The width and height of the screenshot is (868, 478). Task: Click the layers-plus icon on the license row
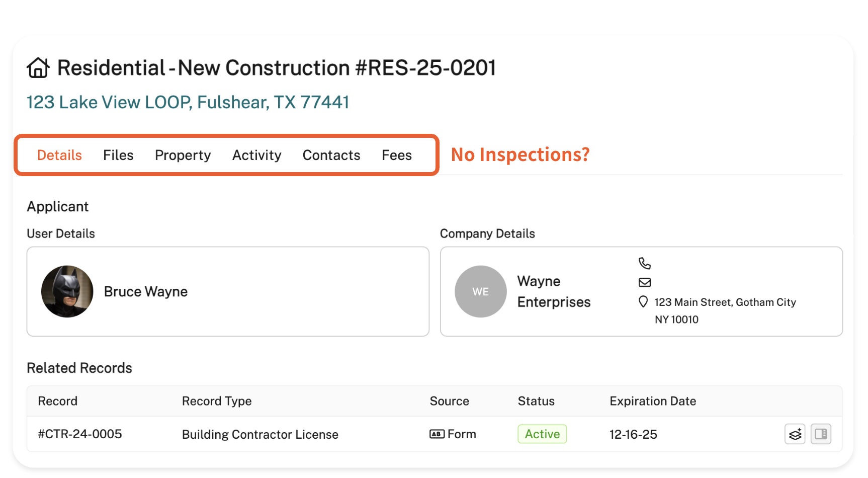tap(795, 434)
